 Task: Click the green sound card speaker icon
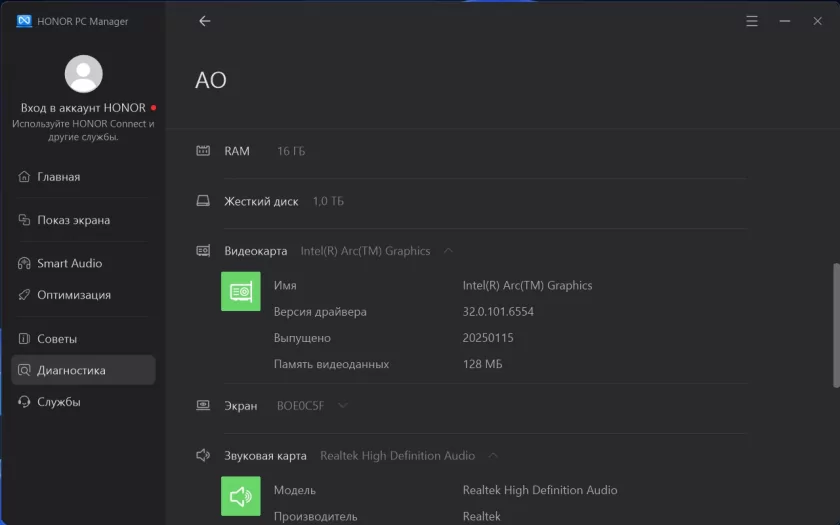240,496
